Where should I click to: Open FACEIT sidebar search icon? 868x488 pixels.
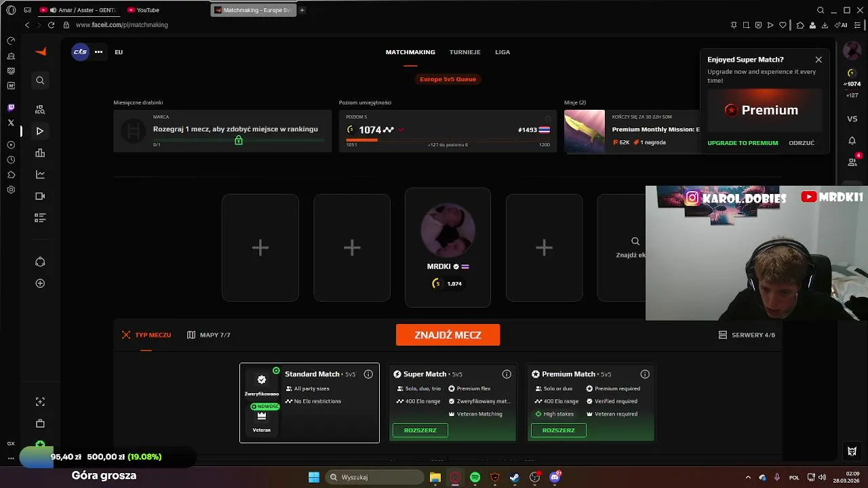[x=40, y=81]
